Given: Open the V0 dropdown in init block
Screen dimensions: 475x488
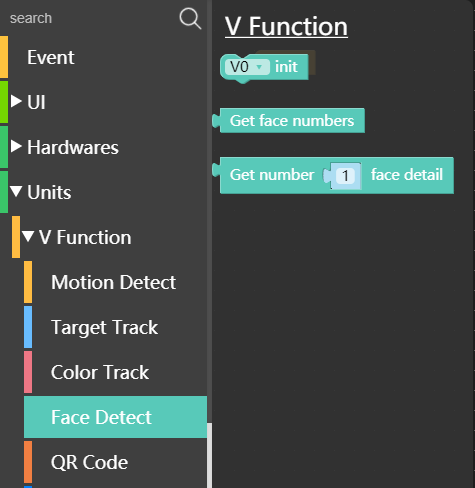Looking at the screenshot, I should (247, 67).
